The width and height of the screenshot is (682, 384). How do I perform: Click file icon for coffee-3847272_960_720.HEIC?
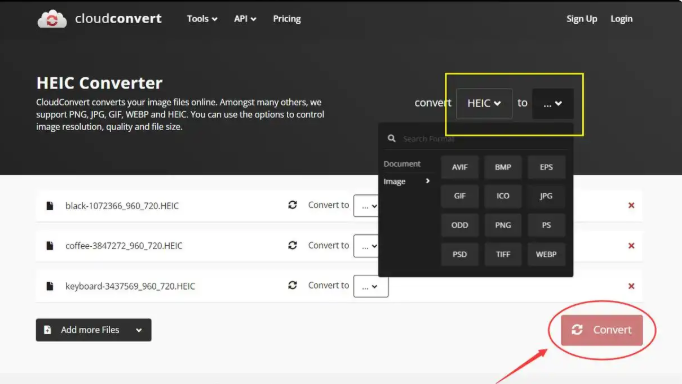(50, 246)
